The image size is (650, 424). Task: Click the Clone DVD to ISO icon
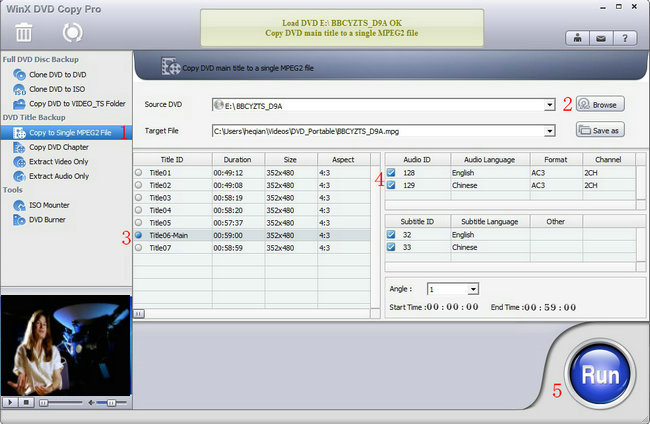[19, 89]
